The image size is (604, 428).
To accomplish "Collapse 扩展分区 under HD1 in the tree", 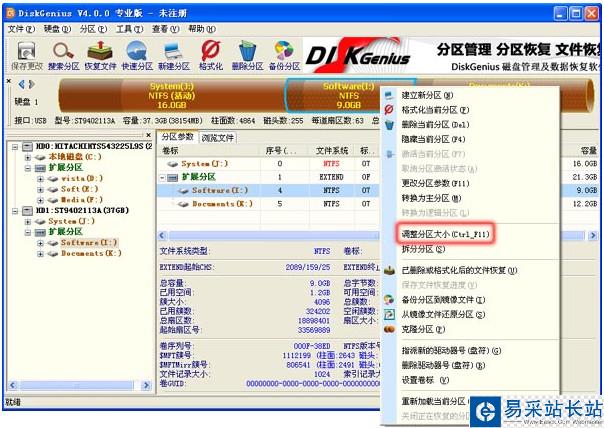I will [27, 232].
